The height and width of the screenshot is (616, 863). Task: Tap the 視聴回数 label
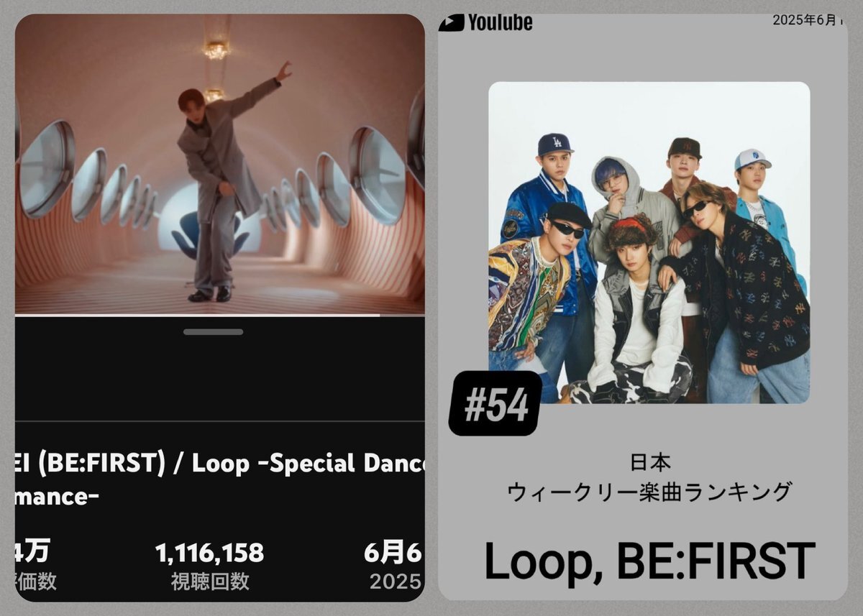210,581
